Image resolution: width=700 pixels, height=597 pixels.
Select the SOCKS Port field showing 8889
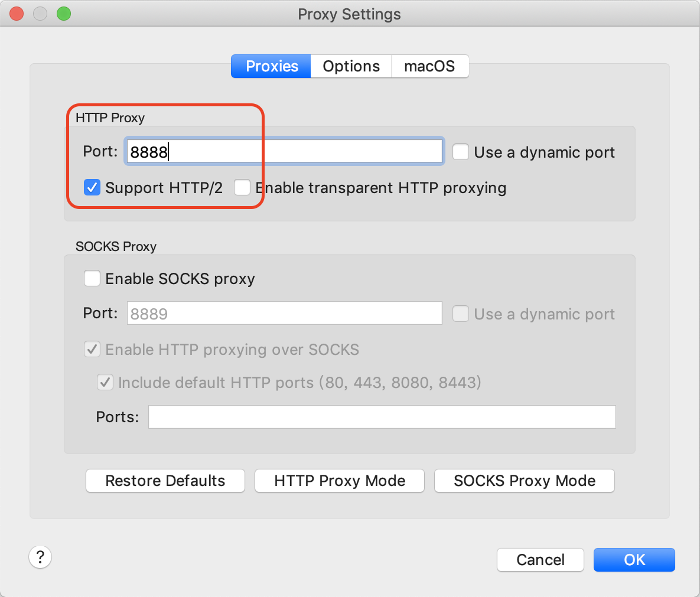click(x=284, y=313)
